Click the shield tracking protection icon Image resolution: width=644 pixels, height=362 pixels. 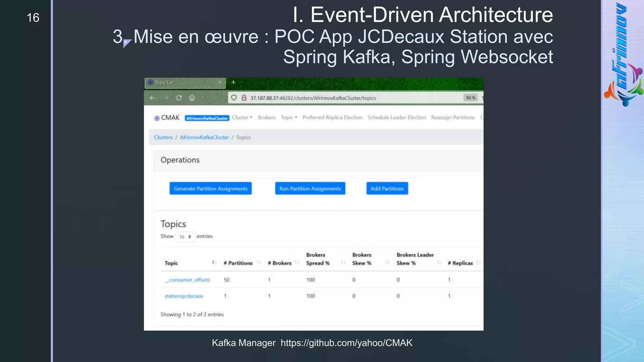pyautogui.click(x=234, y=98)
